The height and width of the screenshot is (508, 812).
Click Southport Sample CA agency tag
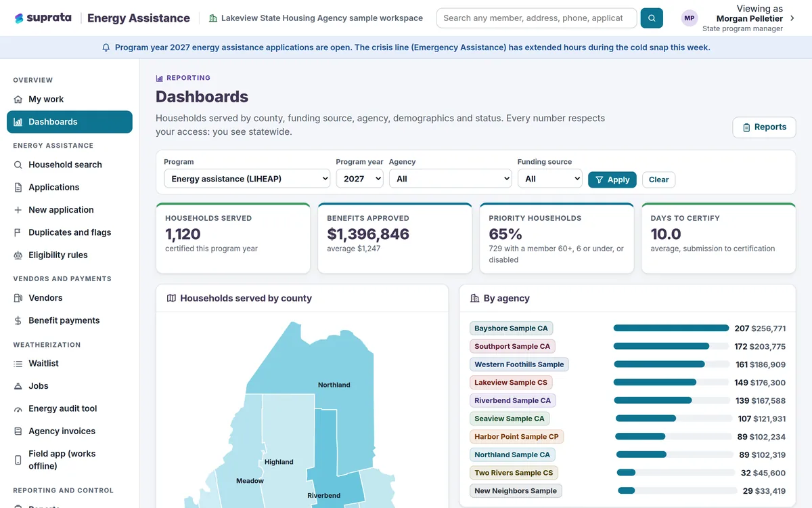(x=512, y=346)
